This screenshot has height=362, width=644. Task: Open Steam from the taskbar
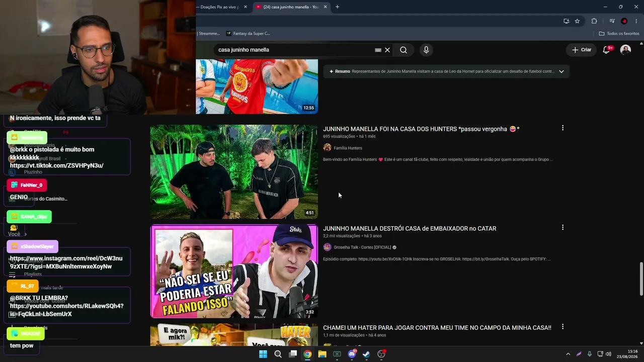pyautogui.click(x=367, y=354)
